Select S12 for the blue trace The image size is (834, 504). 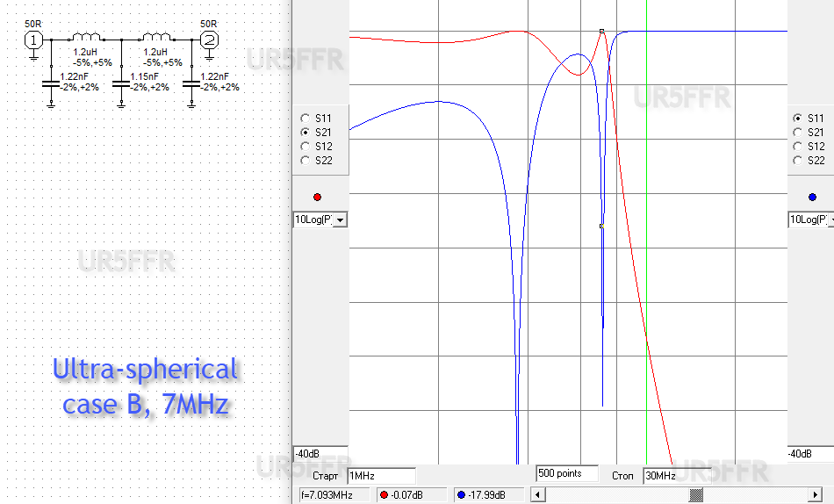pos(797,146)
